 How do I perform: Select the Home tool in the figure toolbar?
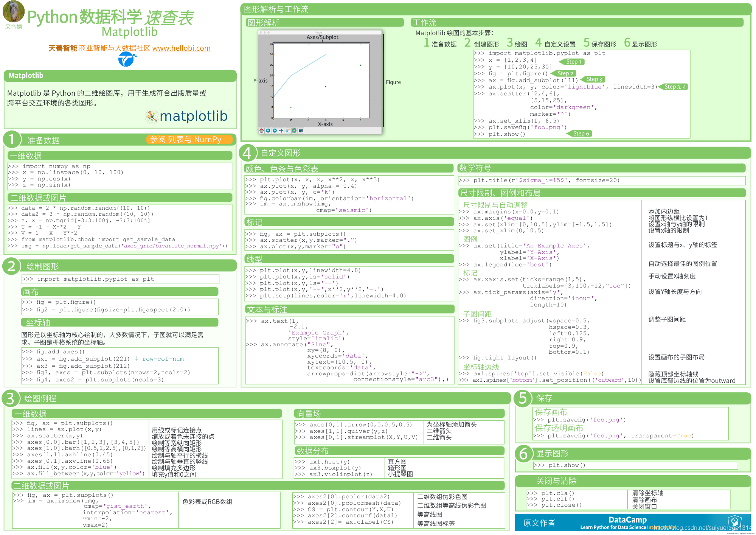(x=261, y=131)
